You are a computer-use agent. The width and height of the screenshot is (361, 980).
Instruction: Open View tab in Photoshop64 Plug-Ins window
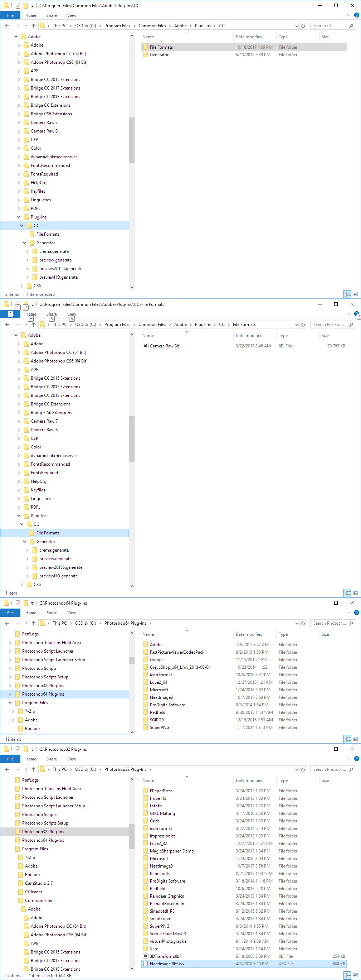(x=72, y=612)
